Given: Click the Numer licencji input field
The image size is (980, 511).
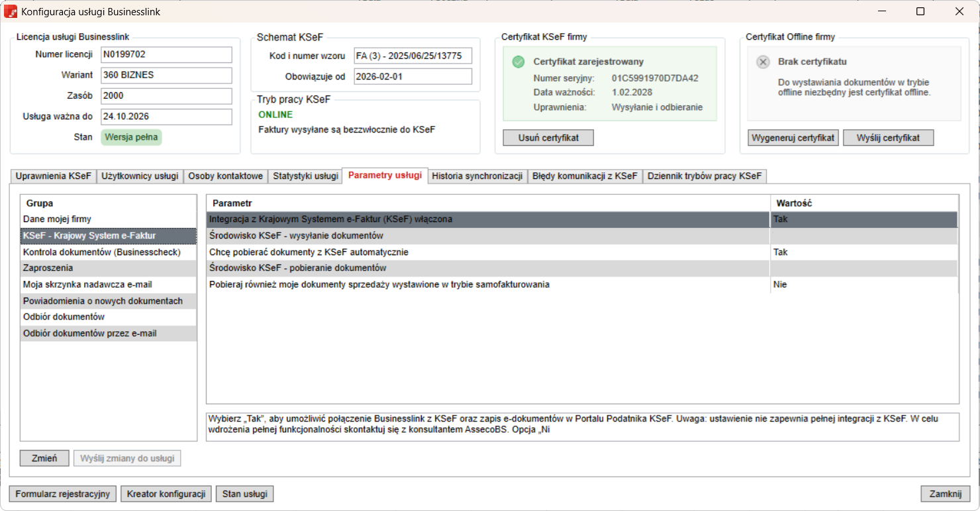Looking at the screenshot, I should [x=166, y=54].
